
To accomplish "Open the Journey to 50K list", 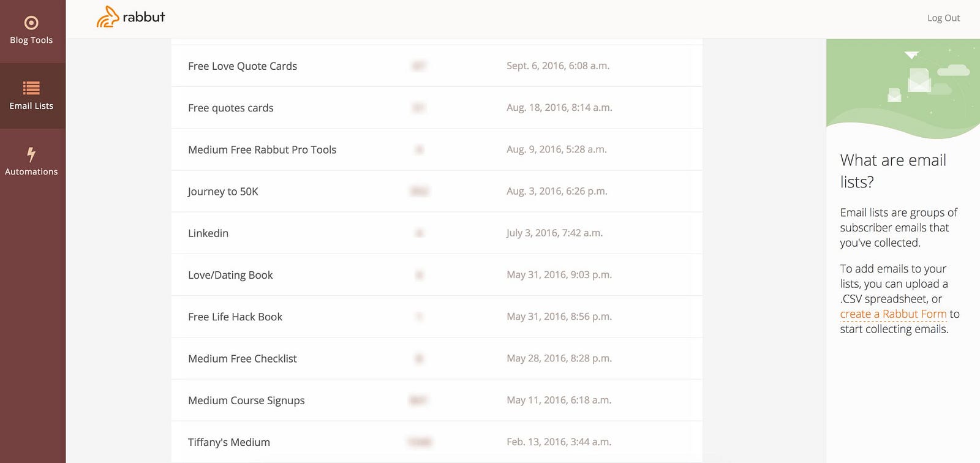I will [223, 192].
